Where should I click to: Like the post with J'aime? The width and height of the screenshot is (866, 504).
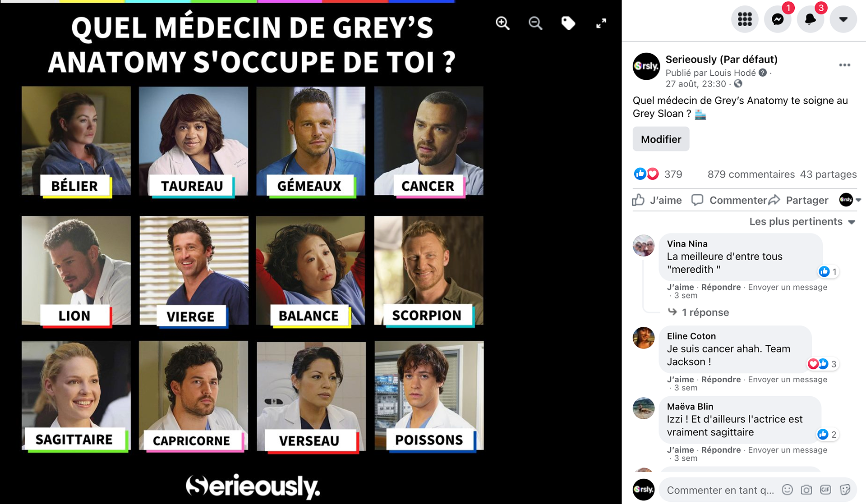click(657, 200)
